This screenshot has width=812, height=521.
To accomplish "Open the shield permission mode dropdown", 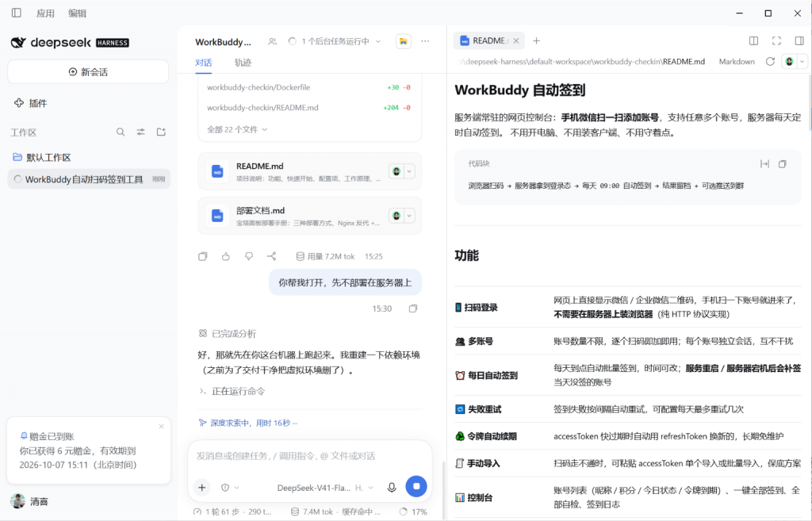I will click(230, 488).
